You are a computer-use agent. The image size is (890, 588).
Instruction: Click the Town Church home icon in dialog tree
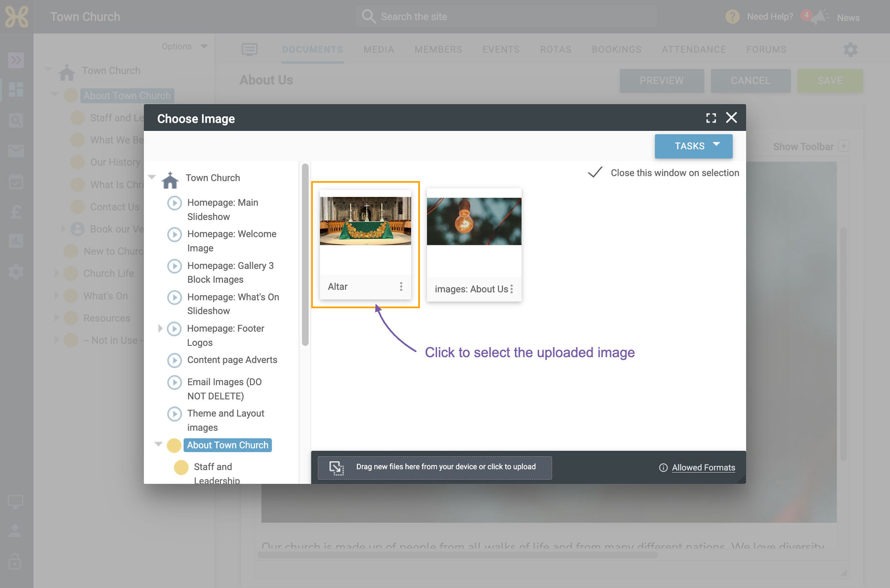click(x=170, y=179)
